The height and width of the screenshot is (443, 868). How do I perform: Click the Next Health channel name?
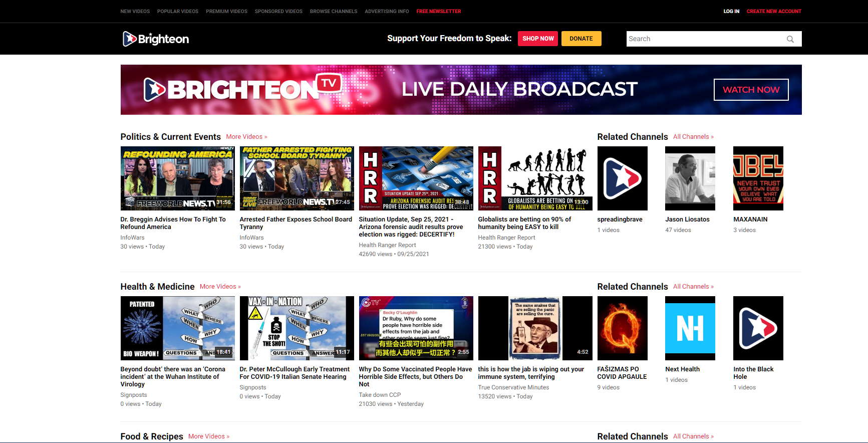(682, 369)
